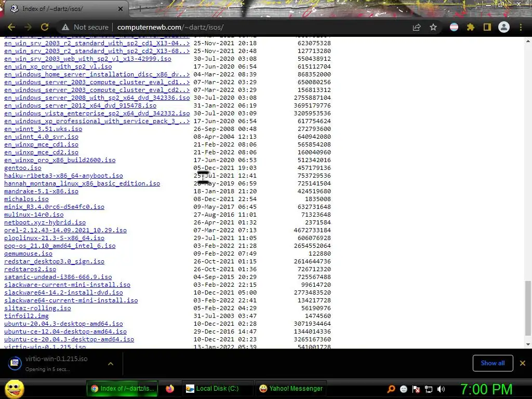Open pop-os_21.10_amd64_intel_6.iso link

point(60,246)
